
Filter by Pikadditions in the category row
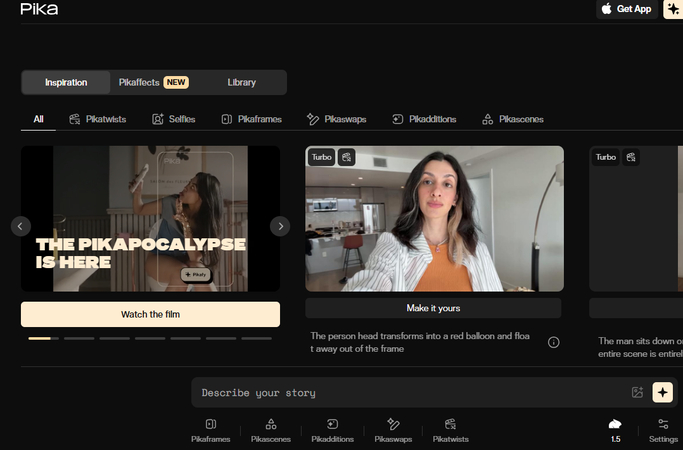point(424,119)
